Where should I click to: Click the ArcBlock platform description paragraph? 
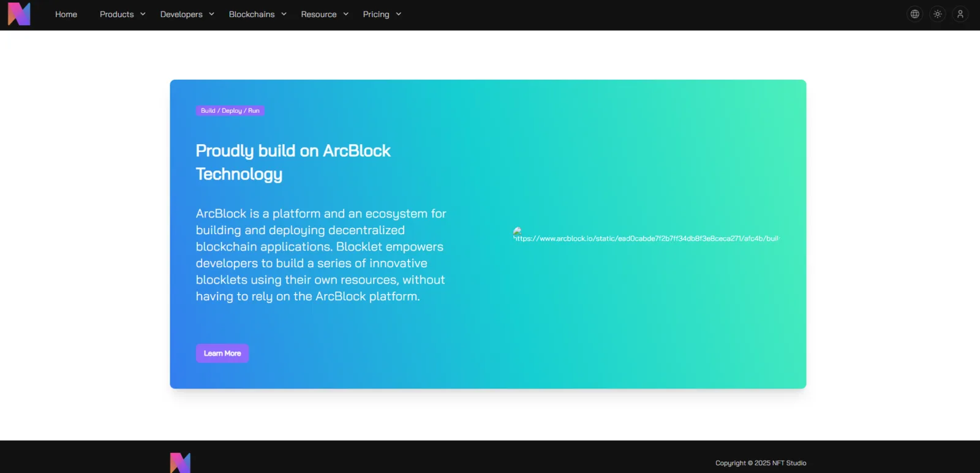[x=321, y=255]
